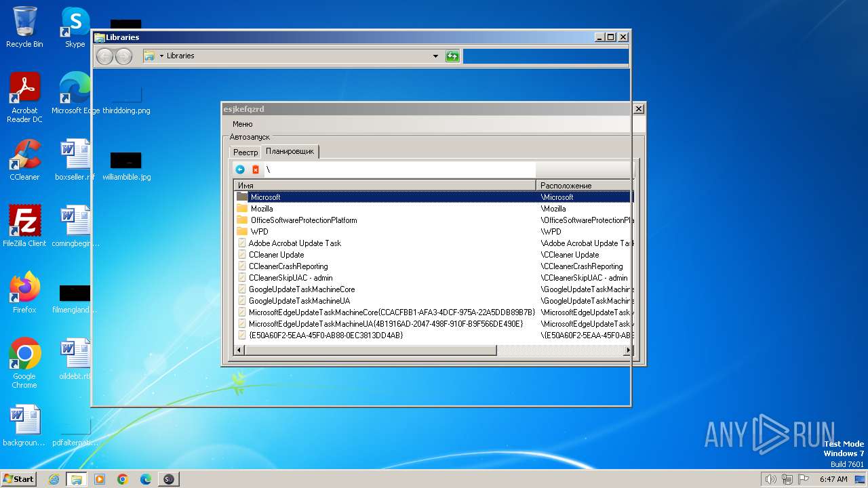Click the Adobe Acrobat Update Task file icon
This screenshot has width=868, height=488.
[x=242, y=243]
